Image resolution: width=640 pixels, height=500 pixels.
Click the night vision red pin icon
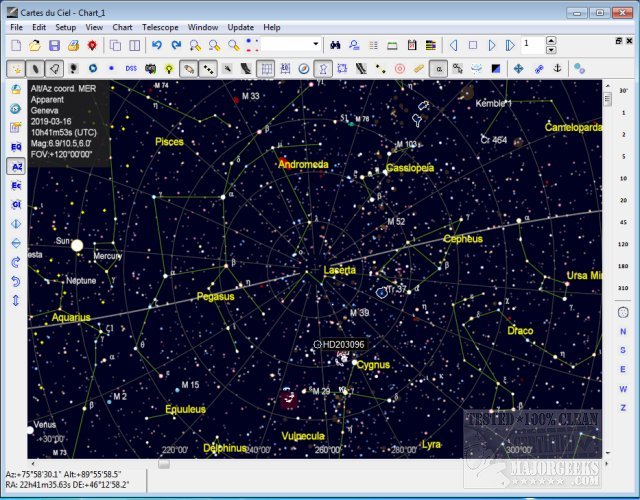click(x=93, y=45)
